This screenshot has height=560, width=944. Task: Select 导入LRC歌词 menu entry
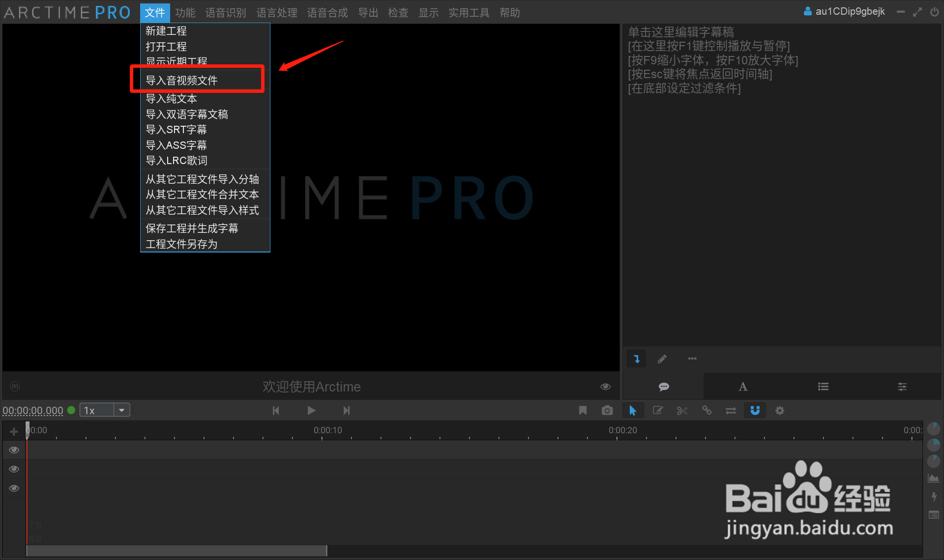coord(205,161)
